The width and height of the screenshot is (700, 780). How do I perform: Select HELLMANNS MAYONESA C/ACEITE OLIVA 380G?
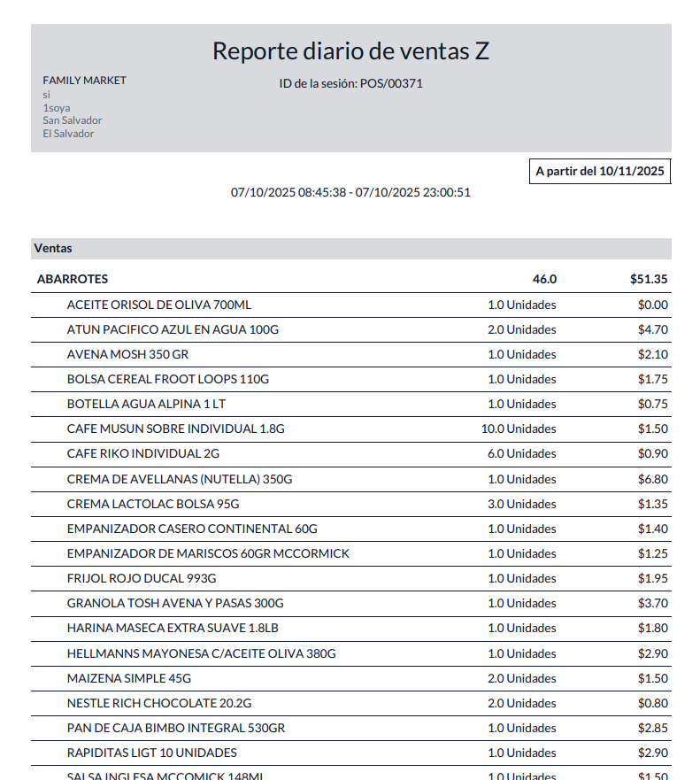point(201,653)
